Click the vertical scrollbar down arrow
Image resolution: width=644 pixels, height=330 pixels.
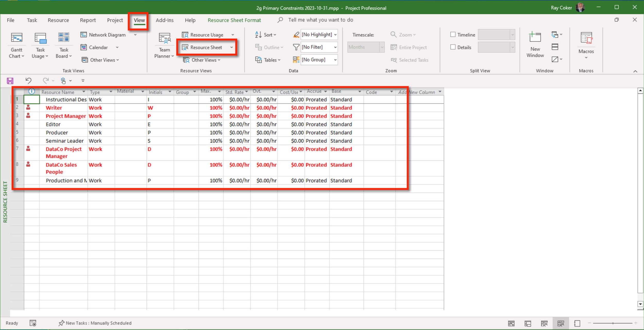tap(640, 304)
